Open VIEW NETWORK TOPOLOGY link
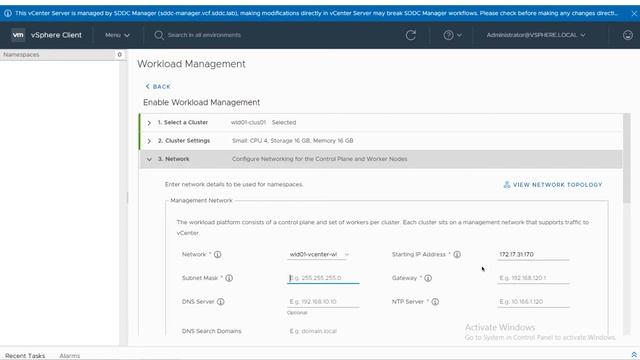640x360 pixels. 553,184
